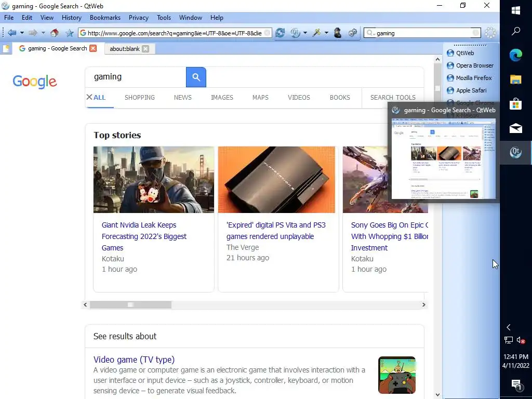Open the View menu
The height and width of the screenshot is (399, 532).
[x=47, y=18]
